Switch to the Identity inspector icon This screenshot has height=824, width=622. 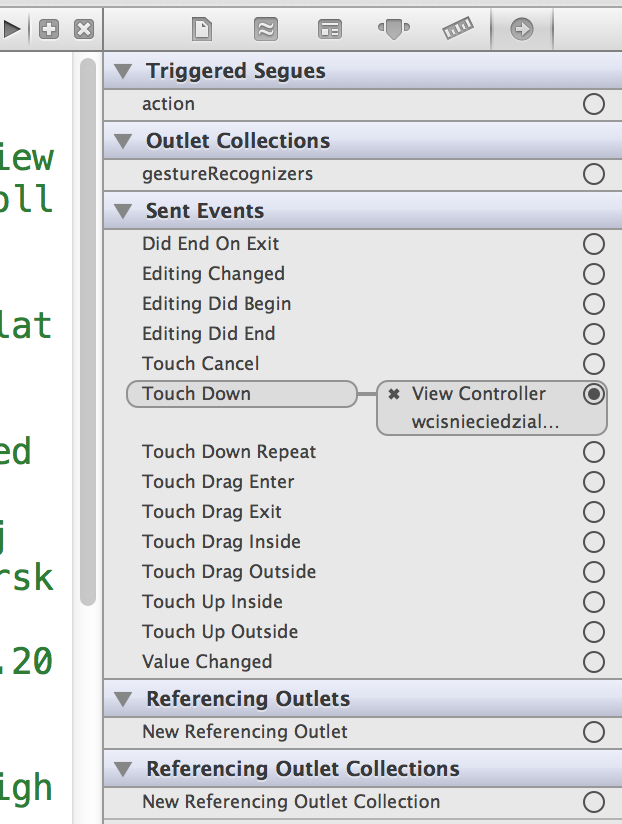330,29
